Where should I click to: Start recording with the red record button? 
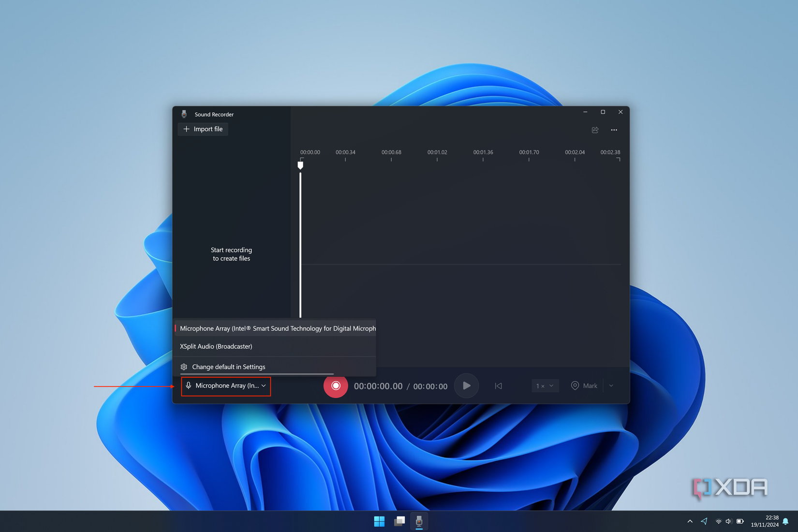pyautogui.click(x=336, y=386)
